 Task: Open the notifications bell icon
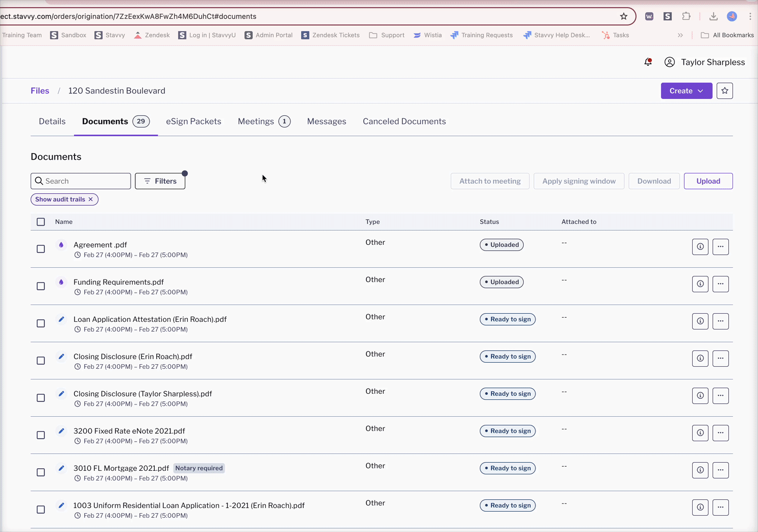click(648, 62)
